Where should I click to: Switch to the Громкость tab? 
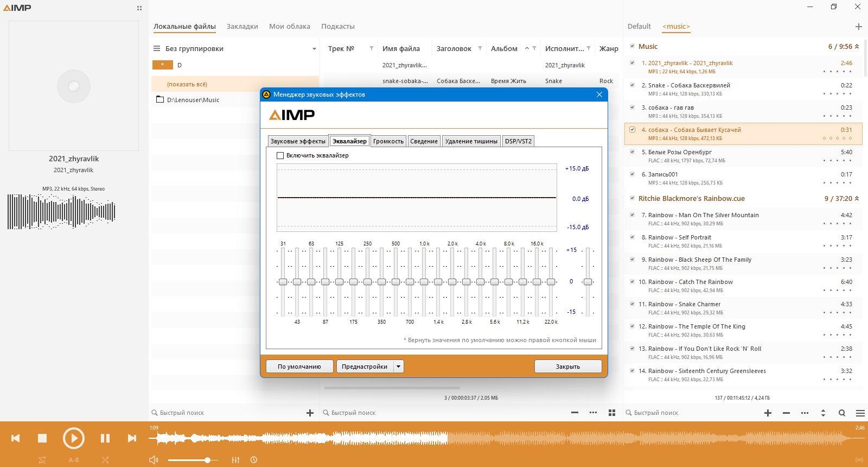388,141
